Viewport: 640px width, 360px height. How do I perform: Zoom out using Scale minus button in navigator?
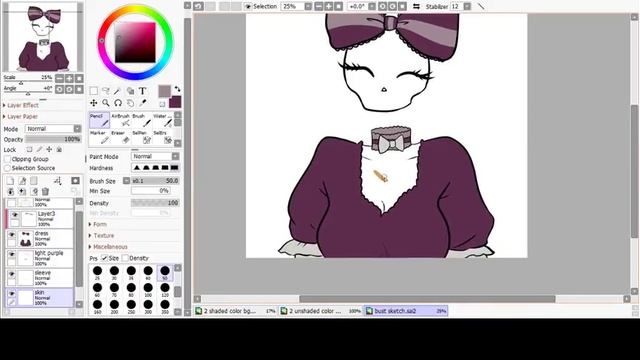point(59,78)
